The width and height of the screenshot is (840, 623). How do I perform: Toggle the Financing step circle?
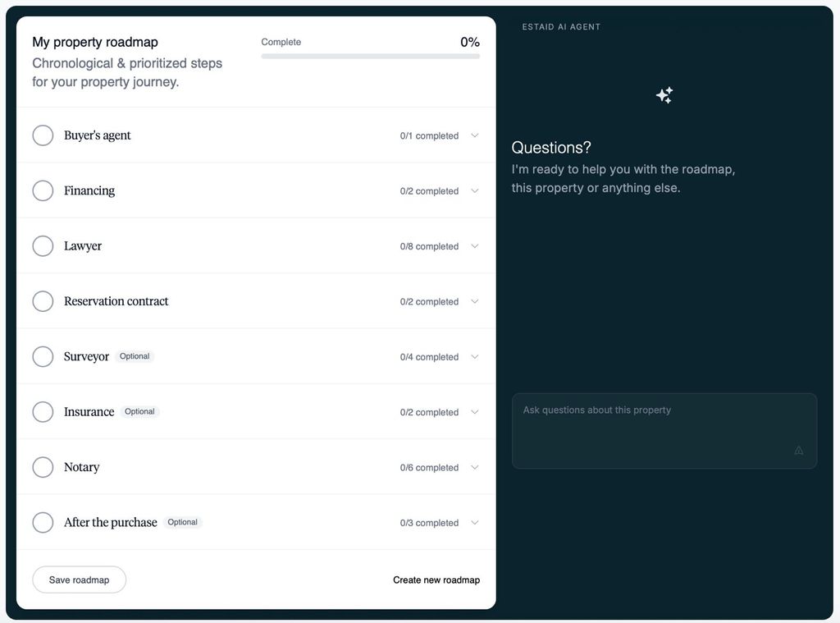pos(43,190)
